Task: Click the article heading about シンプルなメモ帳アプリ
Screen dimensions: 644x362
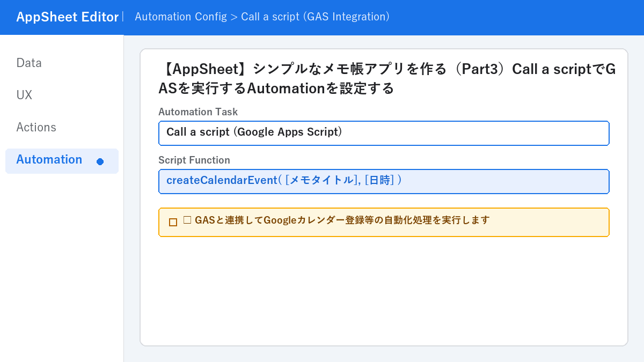Action: [x=387, y=78]
